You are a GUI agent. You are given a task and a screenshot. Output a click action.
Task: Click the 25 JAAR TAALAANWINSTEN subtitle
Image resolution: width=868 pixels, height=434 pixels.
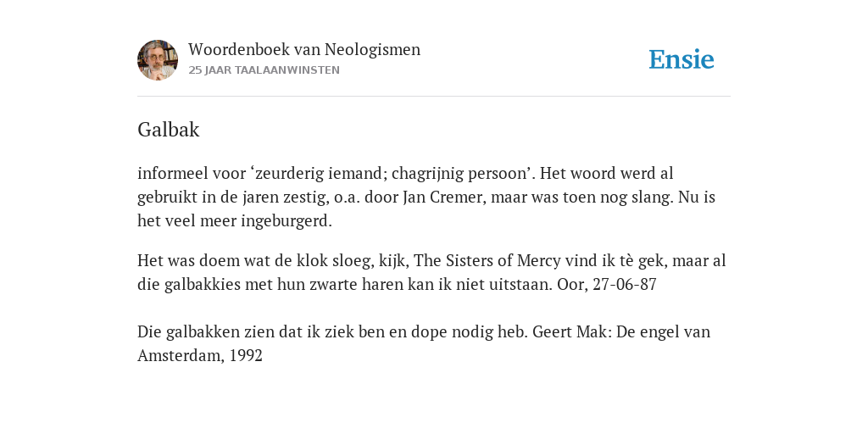pos(264,70)
